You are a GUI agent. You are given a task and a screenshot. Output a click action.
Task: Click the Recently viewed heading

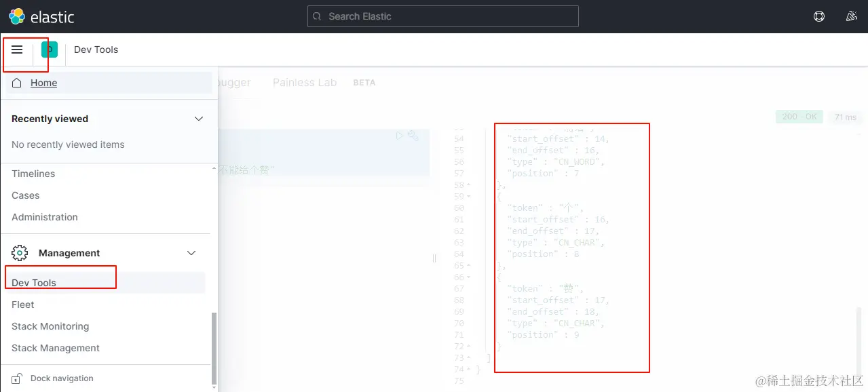point(50,119)
